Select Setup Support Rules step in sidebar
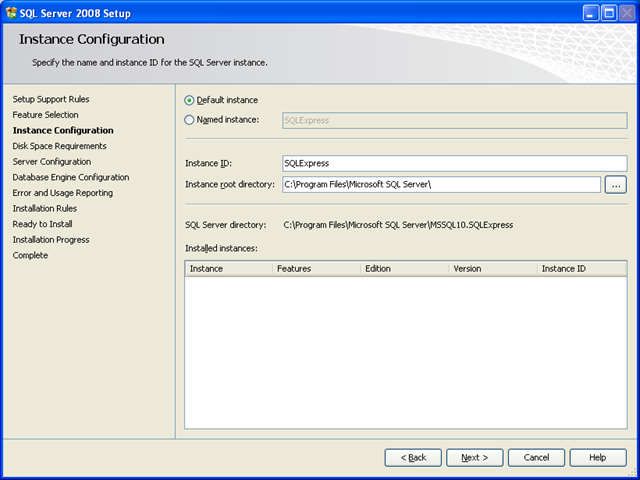The width and height of the screenshot is (640, 480). click(51, 99)
